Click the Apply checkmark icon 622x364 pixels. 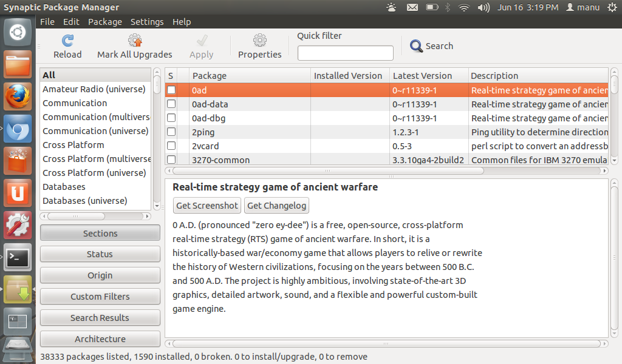click(x=202, y=41)
